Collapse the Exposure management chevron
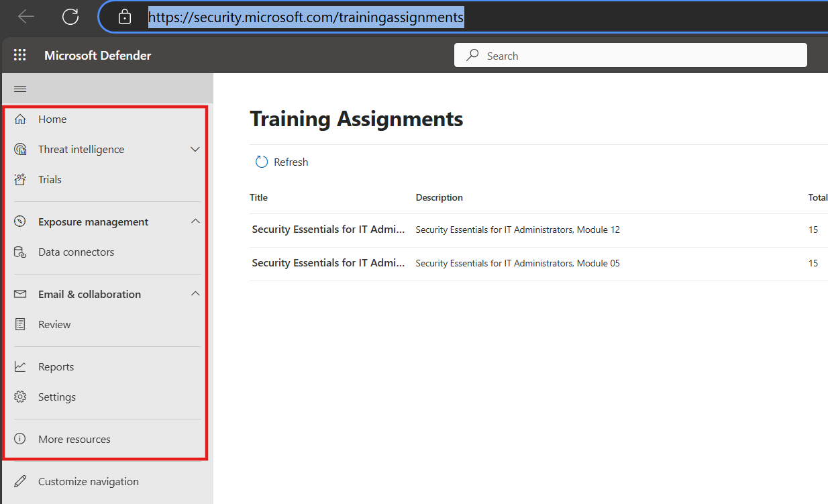828x504 pixels. 195,221
